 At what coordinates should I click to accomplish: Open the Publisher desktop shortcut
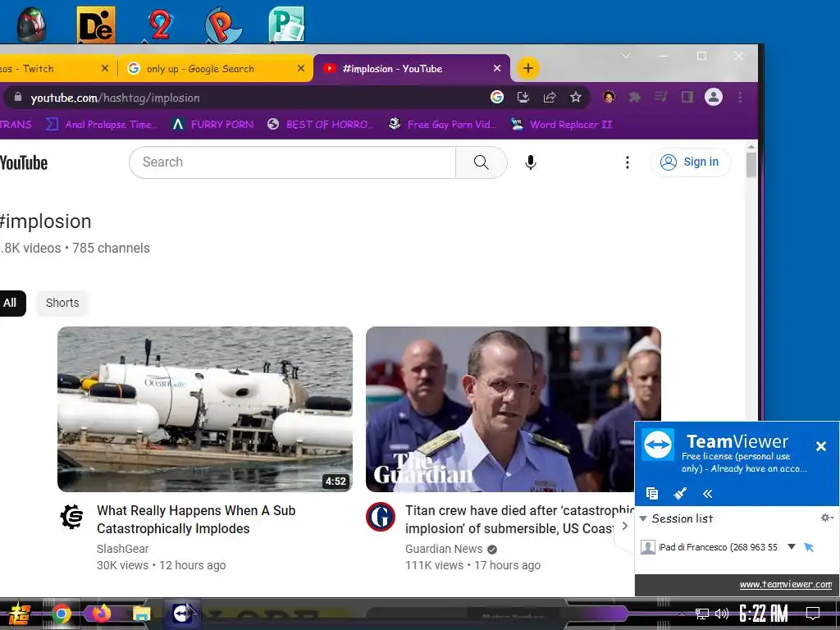pos(286,24)
